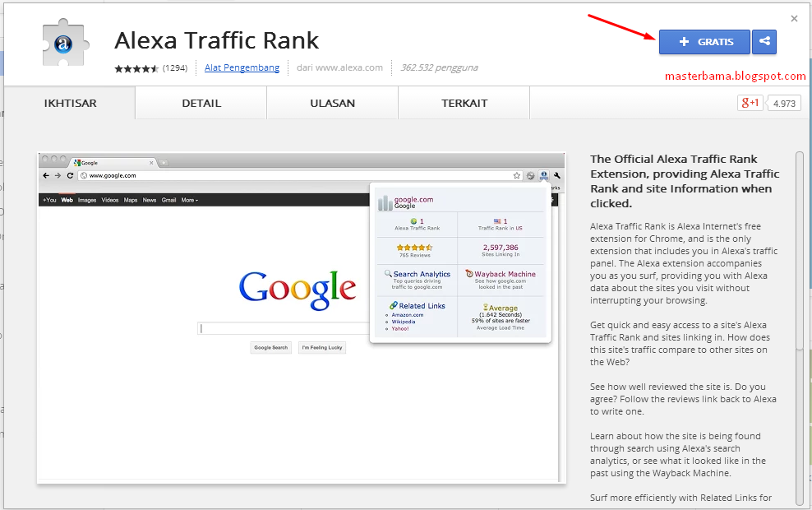812x510 pixels.
Task: Click Maps in the black Google bar
Action: [131, 200]
